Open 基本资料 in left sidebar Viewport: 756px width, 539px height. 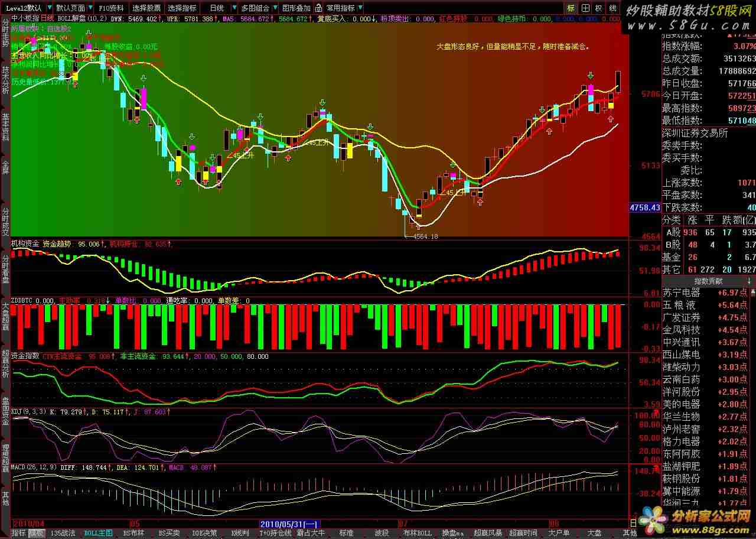(x=5, y=127)
